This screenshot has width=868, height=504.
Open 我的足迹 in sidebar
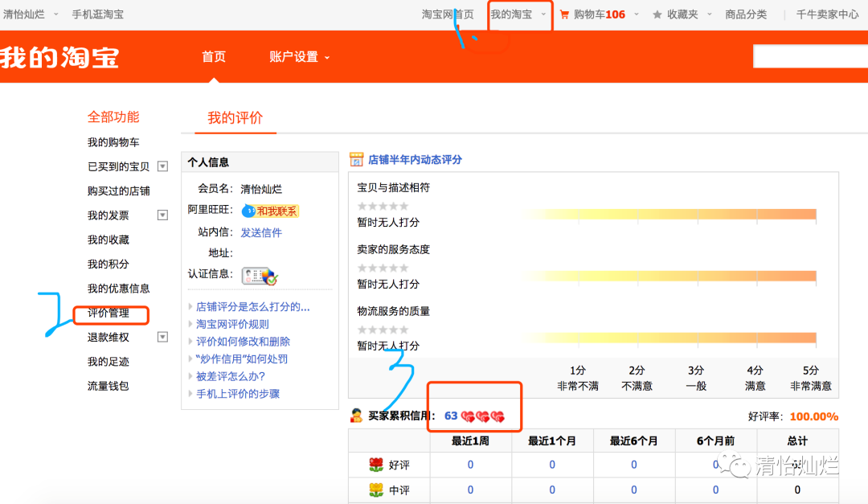(x=108, y=362)
